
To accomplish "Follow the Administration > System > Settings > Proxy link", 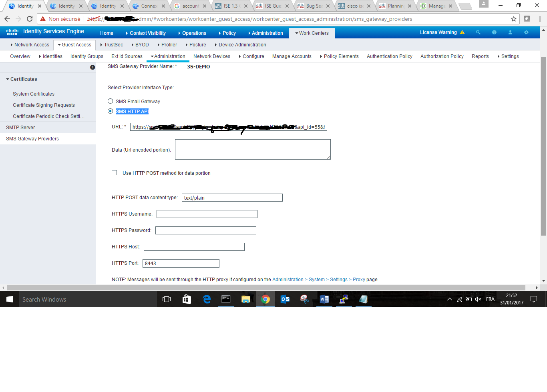I will (x=319, y=280).
